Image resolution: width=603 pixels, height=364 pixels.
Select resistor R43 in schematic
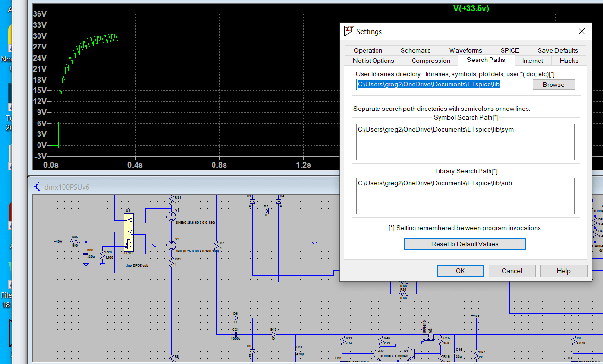(x=380, y=340)
